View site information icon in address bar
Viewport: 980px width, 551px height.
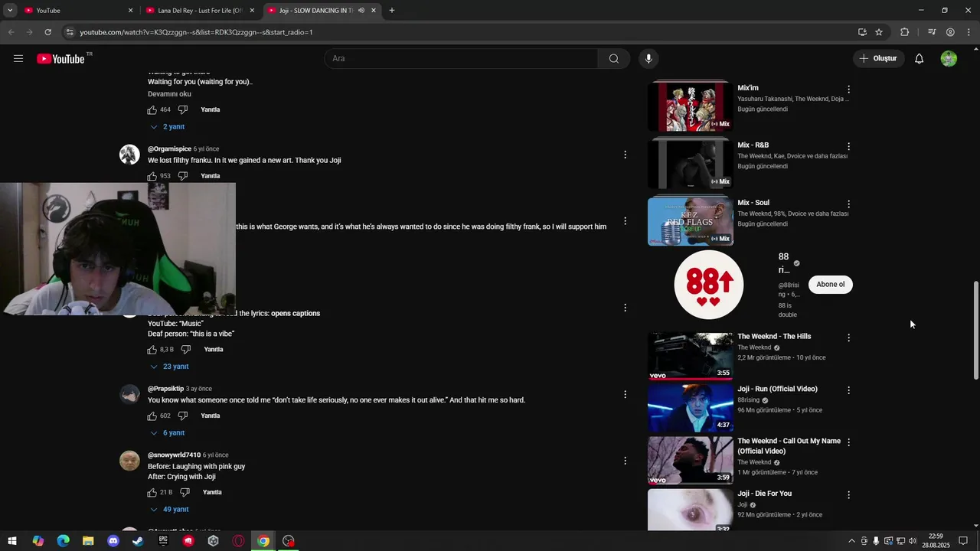70,32
